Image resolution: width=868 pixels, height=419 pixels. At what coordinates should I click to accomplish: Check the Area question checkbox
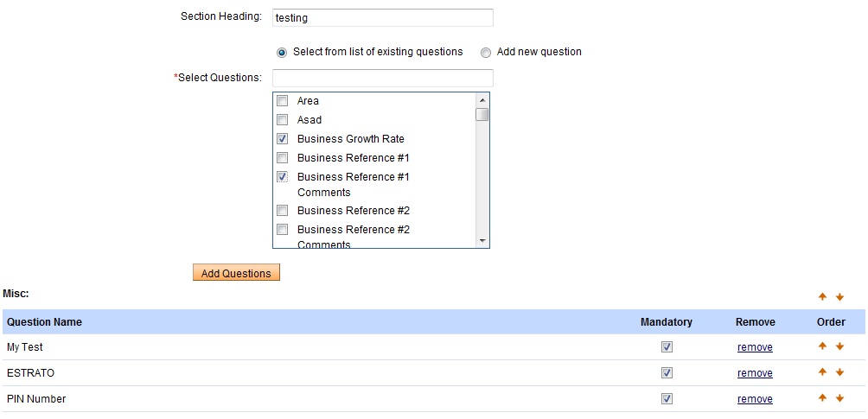click(283, 101)
